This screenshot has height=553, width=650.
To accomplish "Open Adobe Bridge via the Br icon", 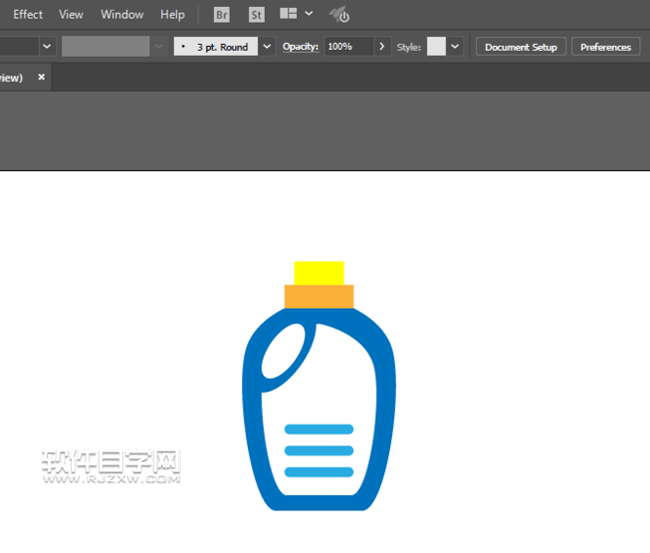I will pos(221,15).
